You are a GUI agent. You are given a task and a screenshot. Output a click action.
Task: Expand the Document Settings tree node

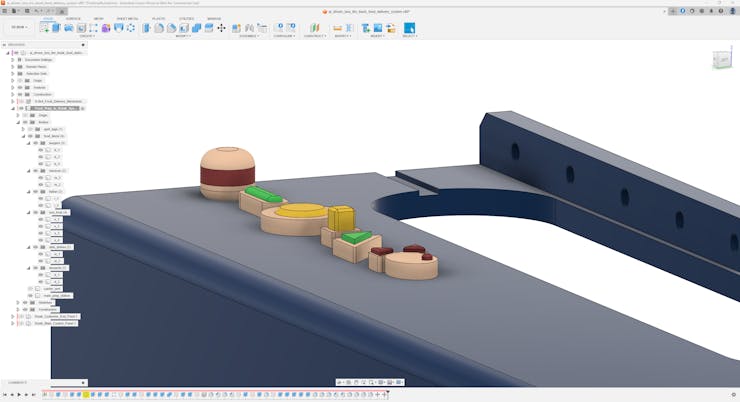pos(13,59)
